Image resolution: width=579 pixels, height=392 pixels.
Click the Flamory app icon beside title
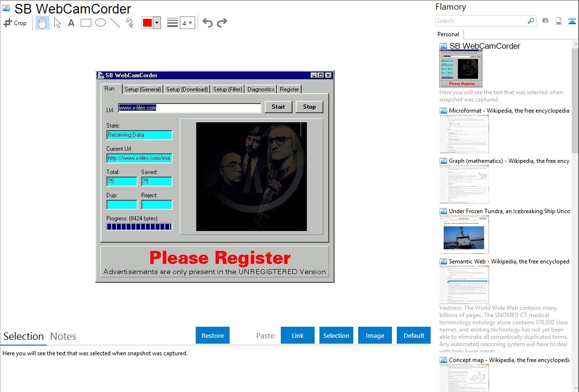pos(6,8)
